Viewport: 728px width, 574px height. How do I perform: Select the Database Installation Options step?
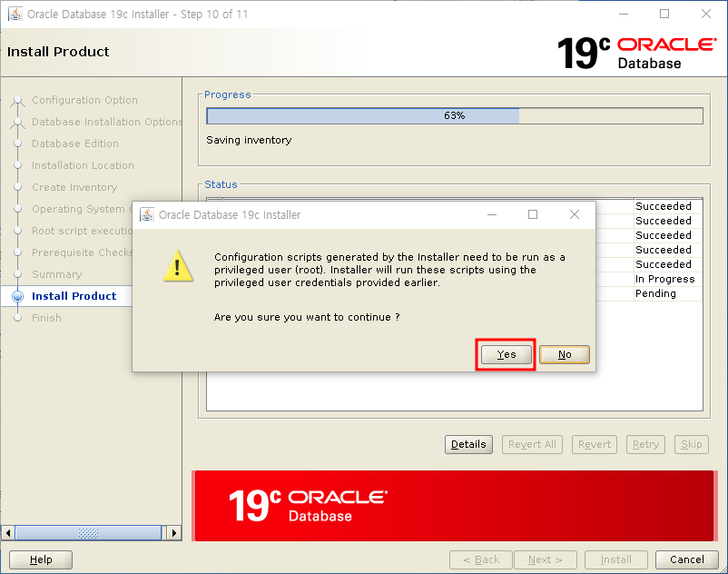coord(107,122)
